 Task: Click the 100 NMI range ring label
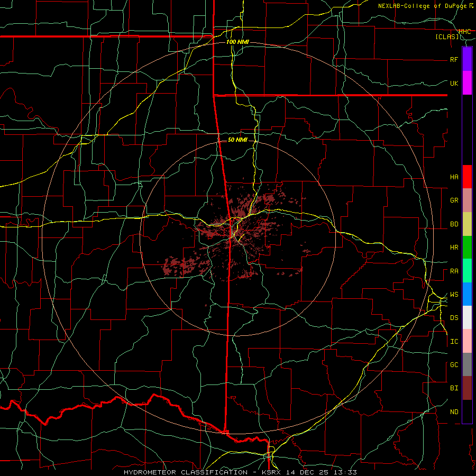tap(237, 42)
